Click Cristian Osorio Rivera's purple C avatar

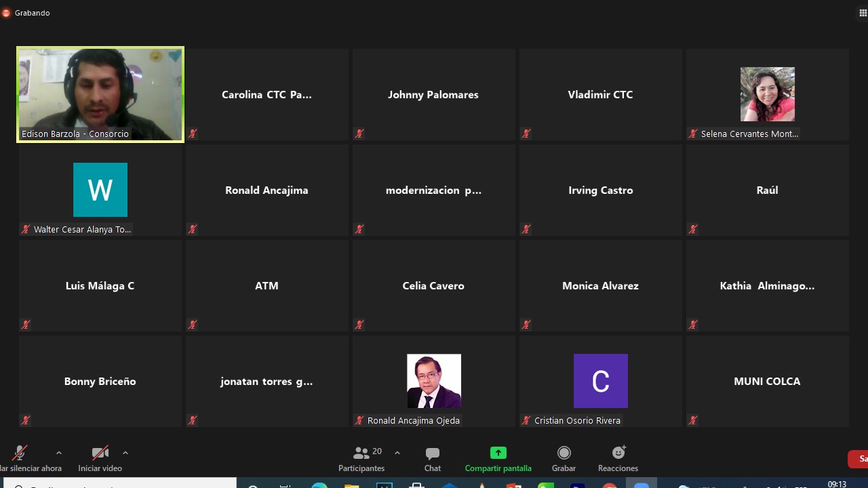(x=601, y=381)
